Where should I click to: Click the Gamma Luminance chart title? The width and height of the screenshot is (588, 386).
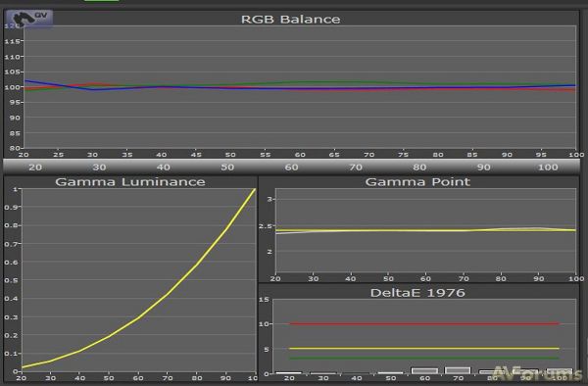click(130, 182)
